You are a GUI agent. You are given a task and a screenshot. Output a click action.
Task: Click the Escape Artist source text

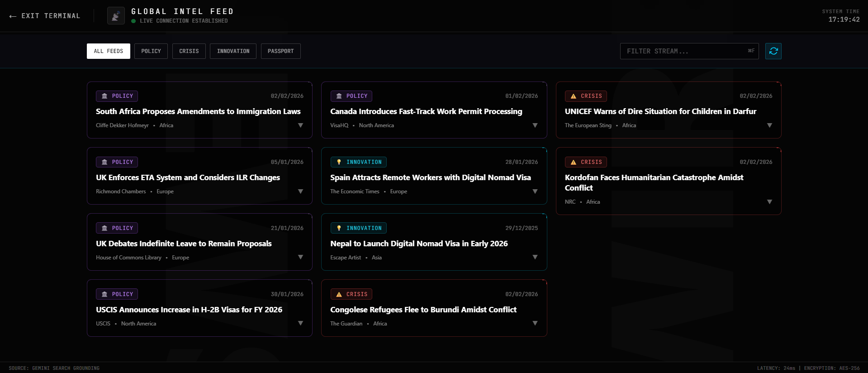point(346,258)
